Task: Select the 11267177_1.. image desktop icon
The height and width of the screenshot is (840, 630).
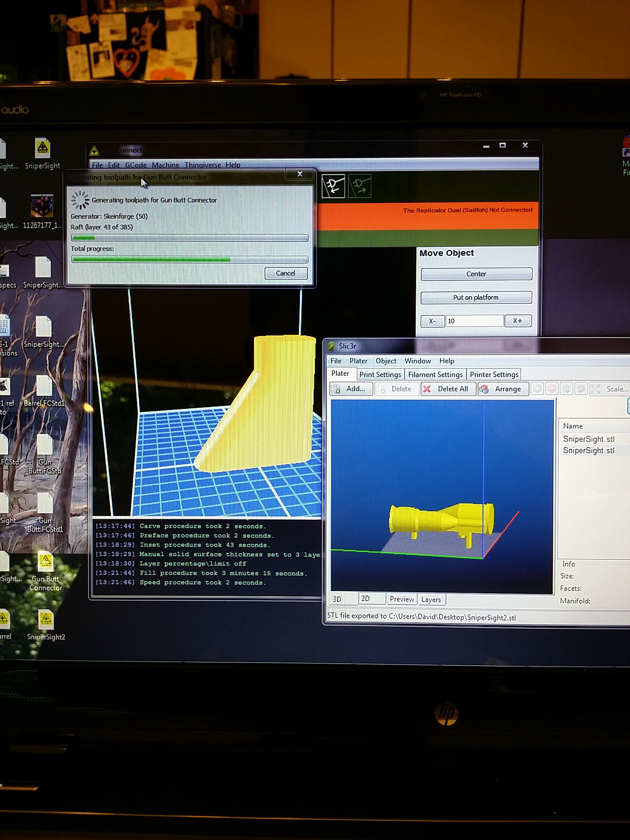Action: pos(42,212)
